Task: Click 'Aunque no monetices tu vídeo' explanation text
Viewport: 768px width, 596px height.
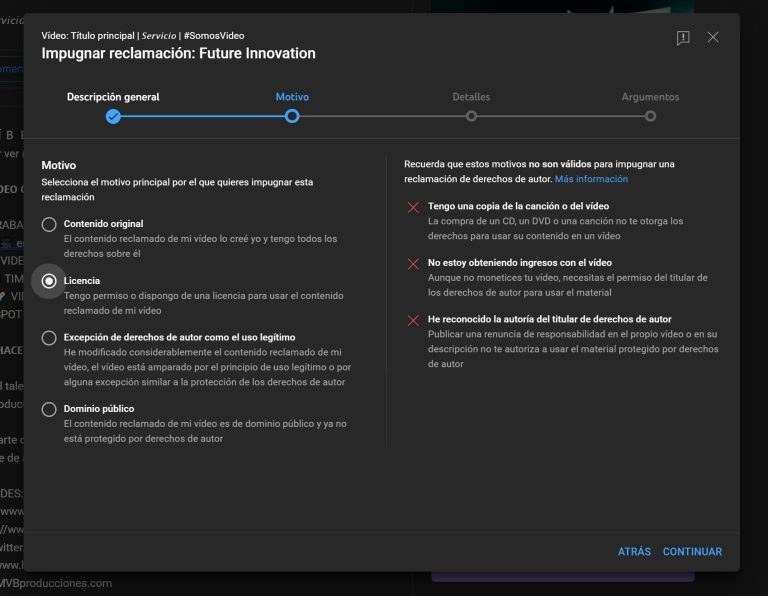Action: click(x=568, y=285)
